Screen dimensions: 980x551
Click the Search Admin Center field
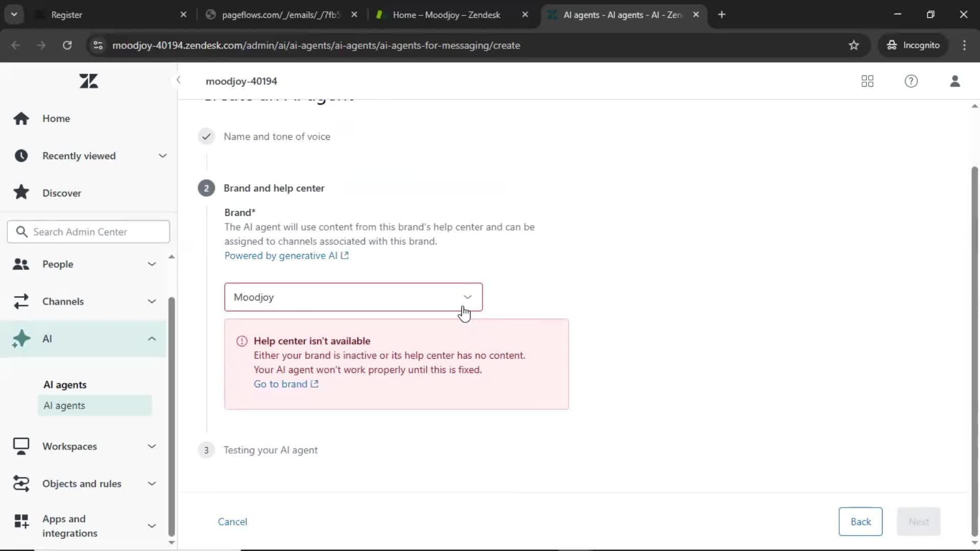point(88,232)
